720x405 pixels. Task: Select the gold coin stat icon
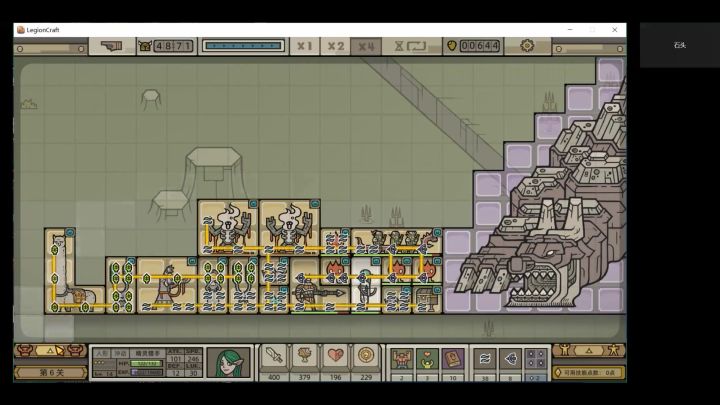366,356
